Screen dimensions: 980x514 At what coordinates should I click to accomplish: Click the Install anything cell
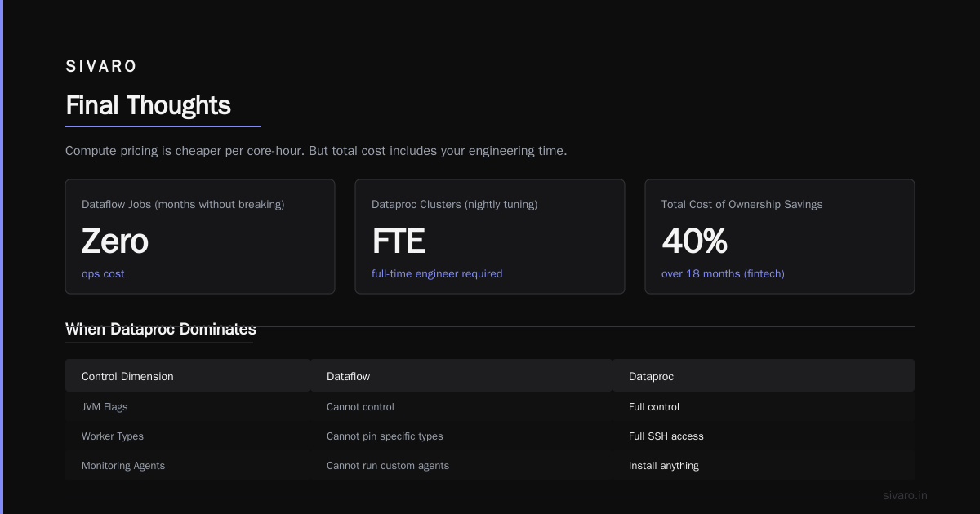pos(664,466)
